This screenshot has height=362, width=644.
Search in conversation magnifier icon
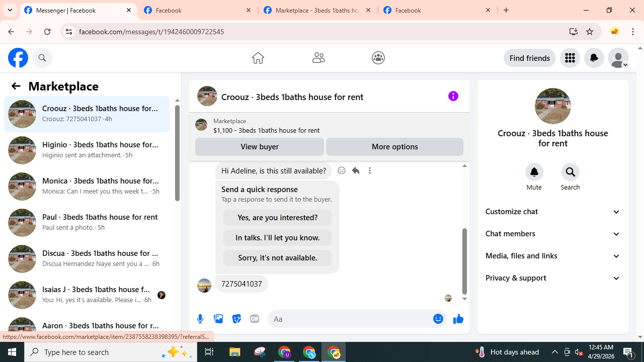(x=571, y=172)
